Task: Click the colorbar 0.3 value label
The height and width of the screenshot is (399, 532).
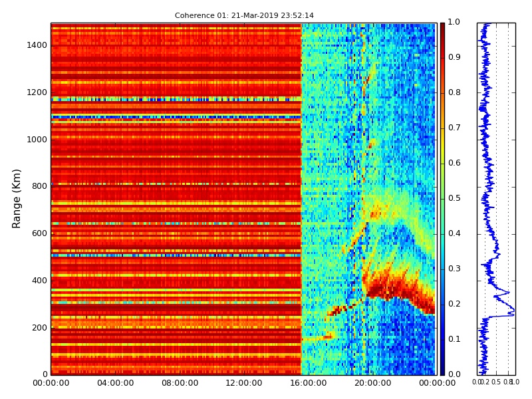Action: pos(454,269)
